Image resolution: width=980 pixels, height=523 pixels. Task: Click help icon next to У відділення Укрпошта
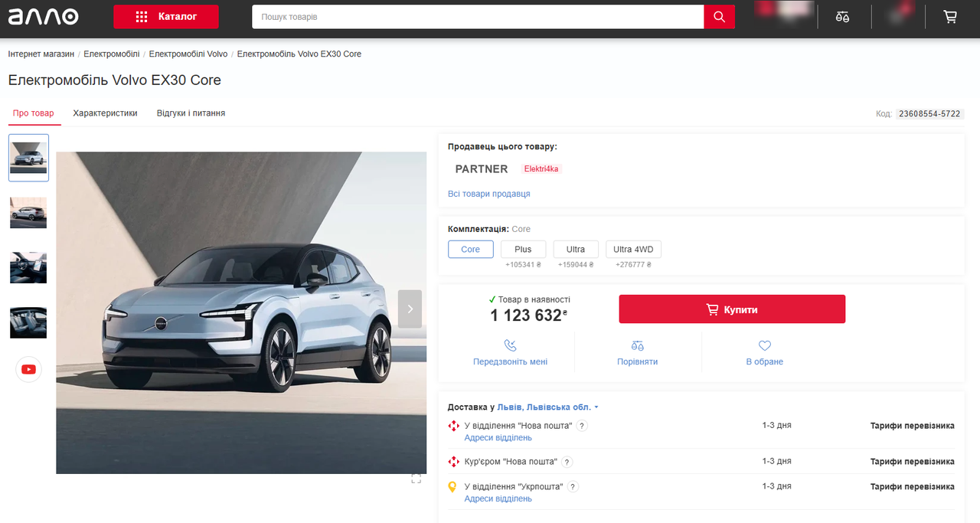(573, 486)
